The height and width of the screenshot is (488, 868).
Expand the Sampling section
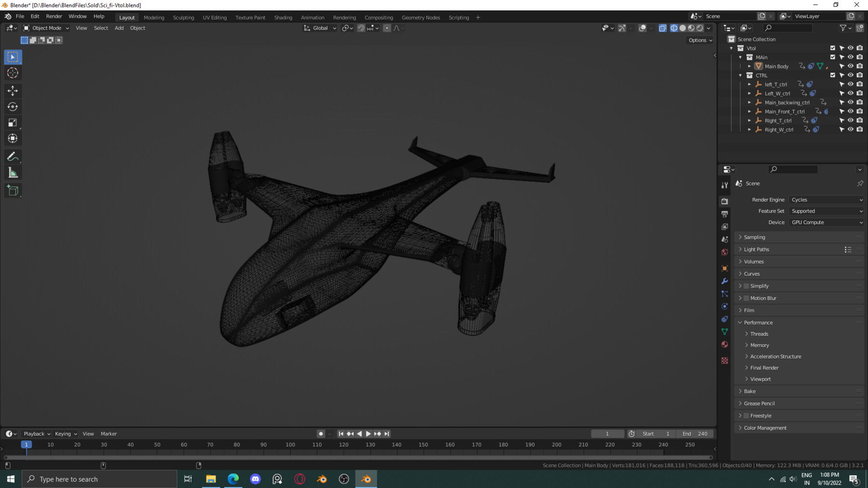[754, 237]
